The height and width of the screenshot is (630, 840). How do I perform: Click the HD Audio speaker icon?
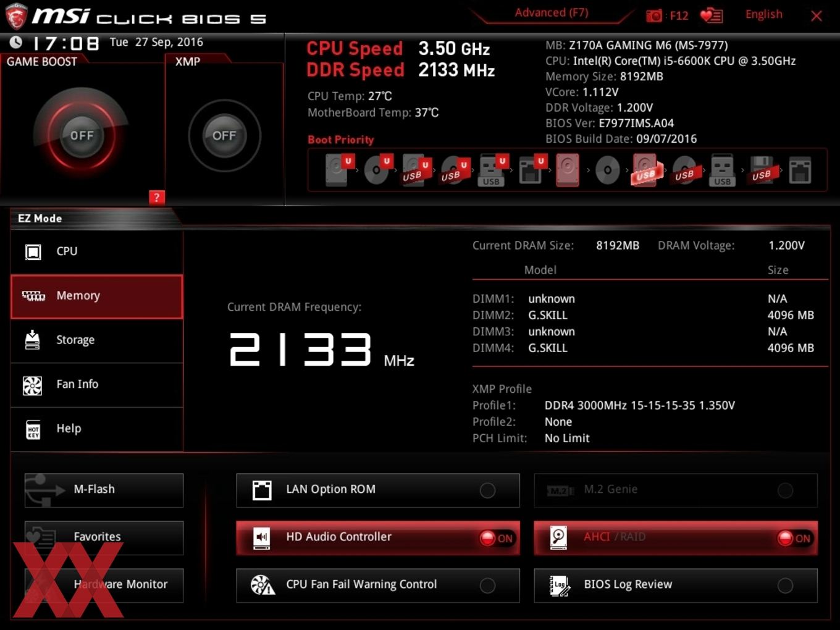(x=262, y=538)
